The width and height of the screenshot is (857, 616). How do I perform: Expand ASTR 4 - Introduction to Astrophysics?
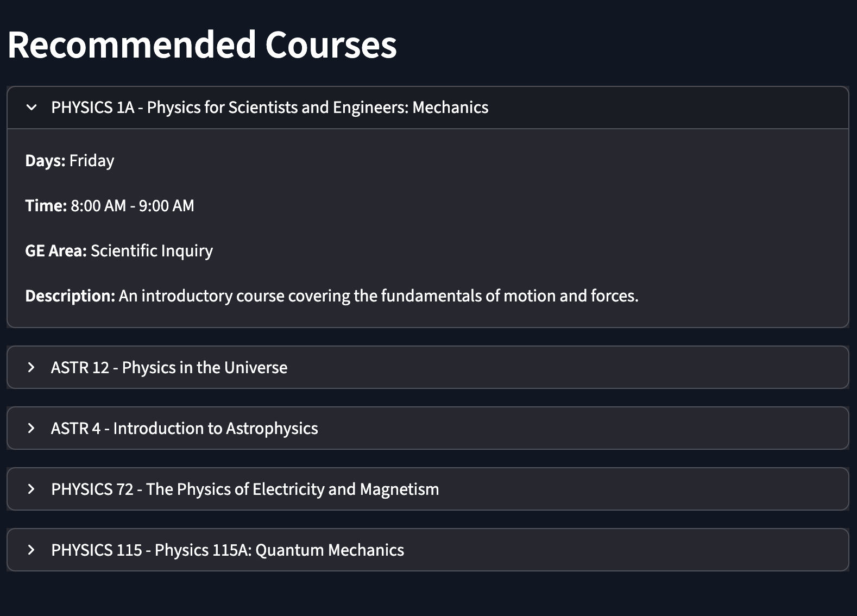coord(428,428)
